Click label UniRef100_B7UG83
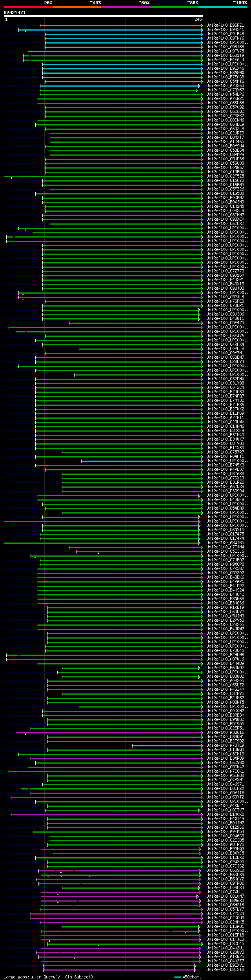The width and height of the screenshot is (251, 980). (x=225, y=392)
